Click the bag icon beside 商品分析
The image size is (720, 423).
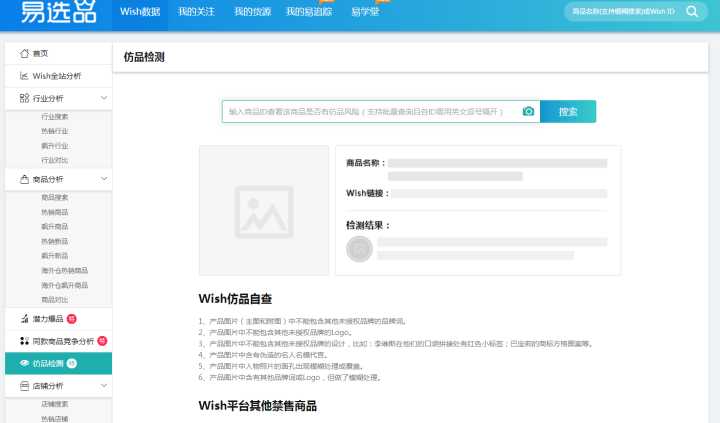24,179
